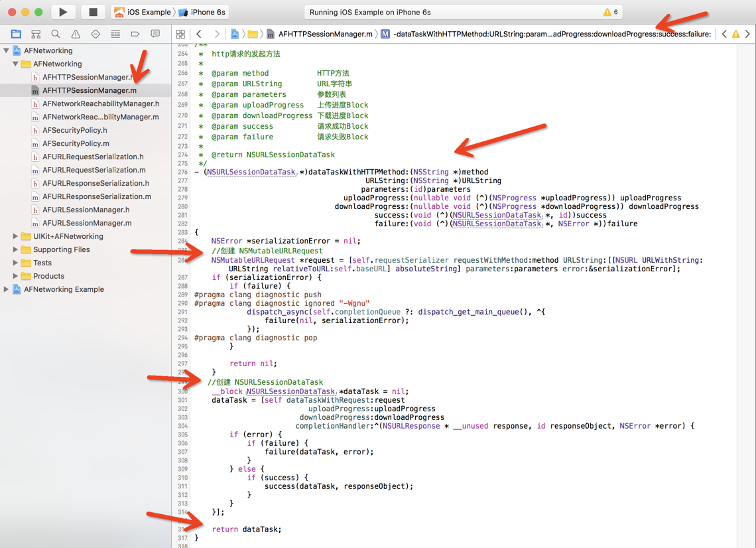Viewport: 756px width, 548px height.
Task: Show the Test navigator
Action: point(95,34)
